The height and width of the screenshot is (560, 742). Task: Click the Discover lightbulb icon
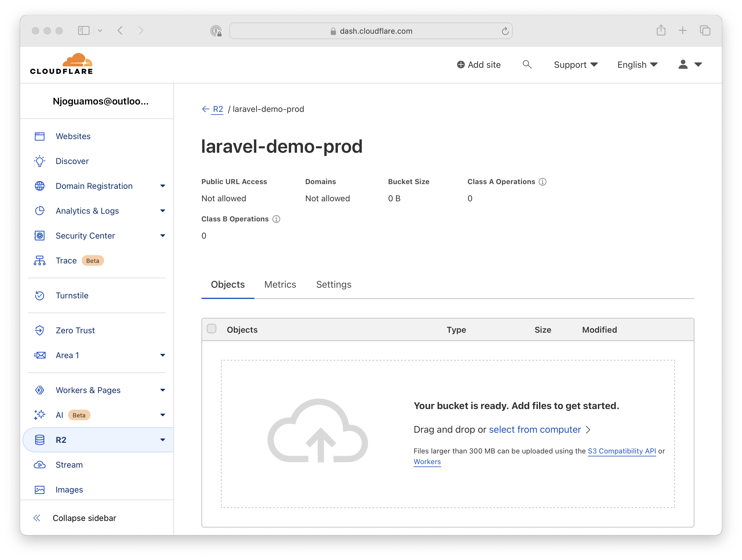[x=40, y=161]
